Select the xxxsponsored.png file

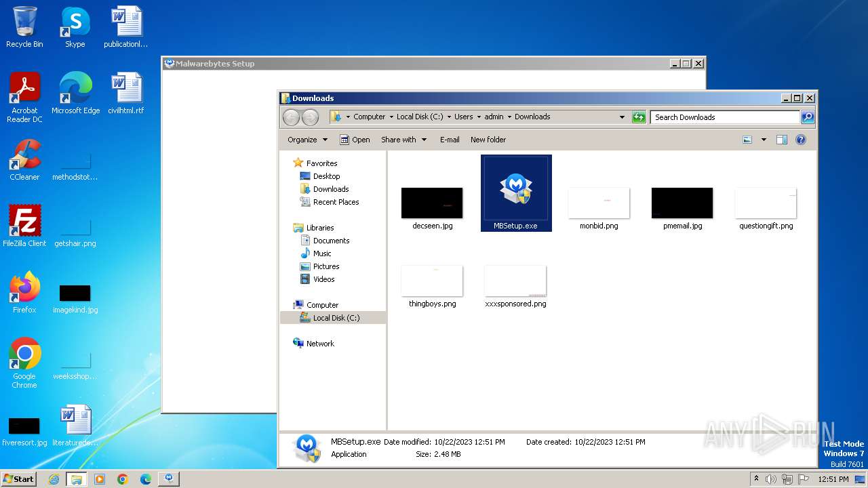coord(515,287)
